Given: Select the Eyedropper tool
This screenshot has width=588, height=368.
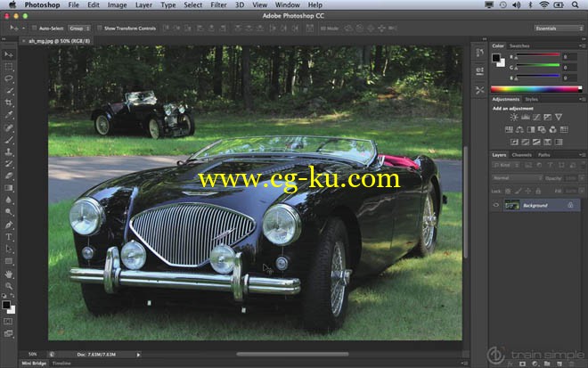Looking at the screenshot, I should 9,115.
